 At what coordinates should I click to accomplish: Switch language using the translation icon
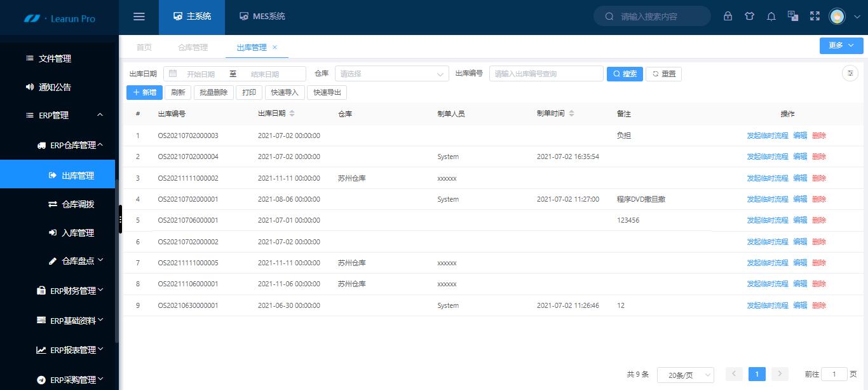792,16
